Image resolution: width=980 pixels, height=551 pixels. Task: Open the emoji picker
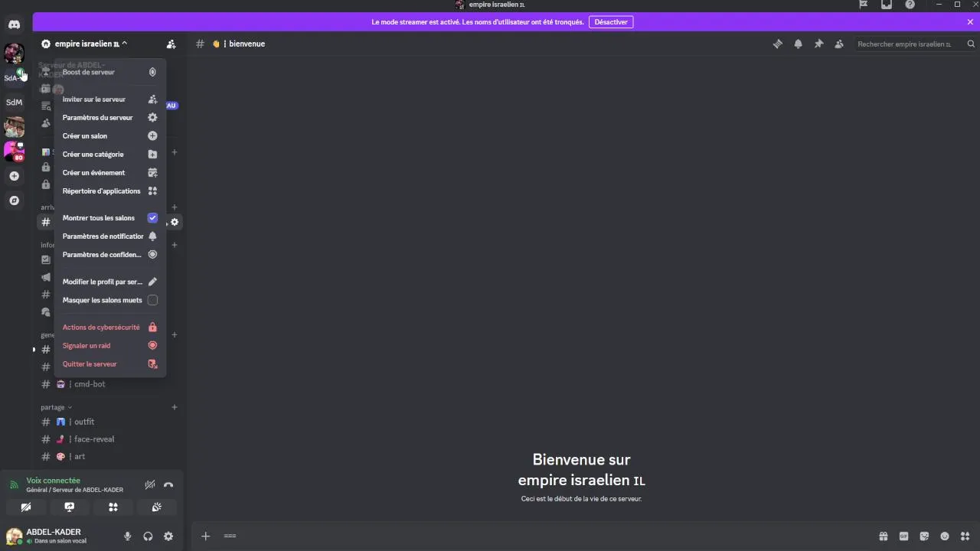[944, 536]
